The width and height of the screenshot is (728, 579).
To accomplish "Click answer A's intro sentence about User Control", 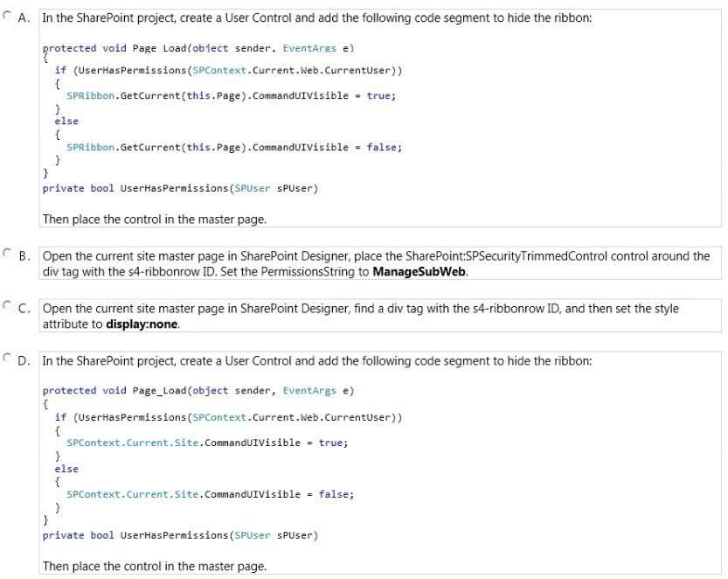I will [317, 18].
